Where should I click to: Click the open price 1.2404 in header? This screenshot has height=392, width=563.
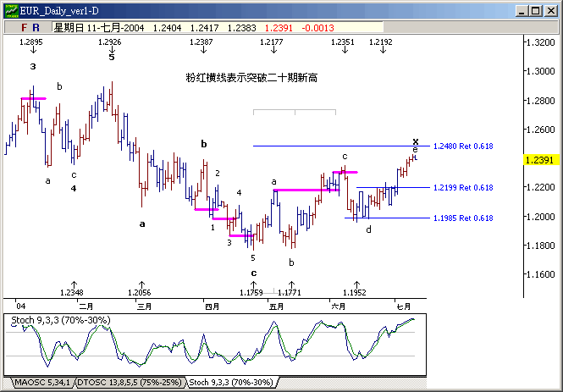click(168, 28)
